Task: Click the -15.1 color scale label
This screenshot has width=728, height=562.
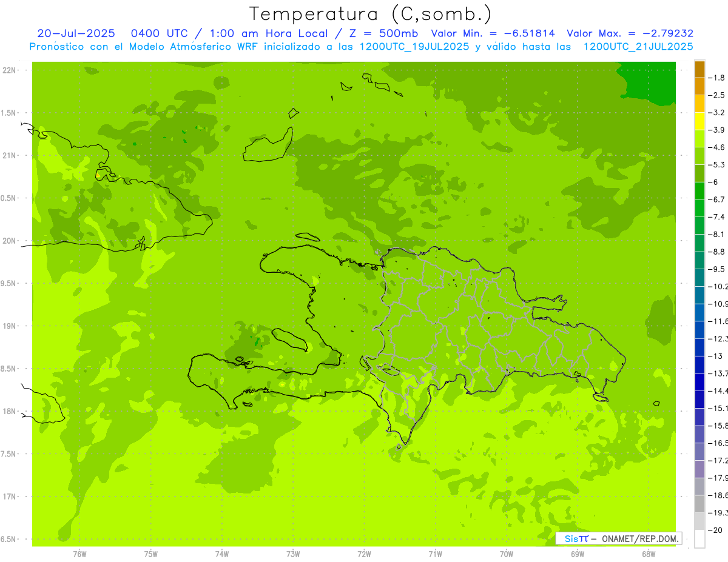Action: (718, 408)
